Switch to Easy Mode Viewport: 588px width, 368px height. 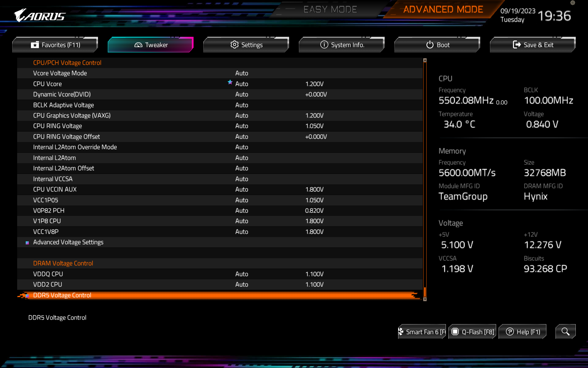330,10
